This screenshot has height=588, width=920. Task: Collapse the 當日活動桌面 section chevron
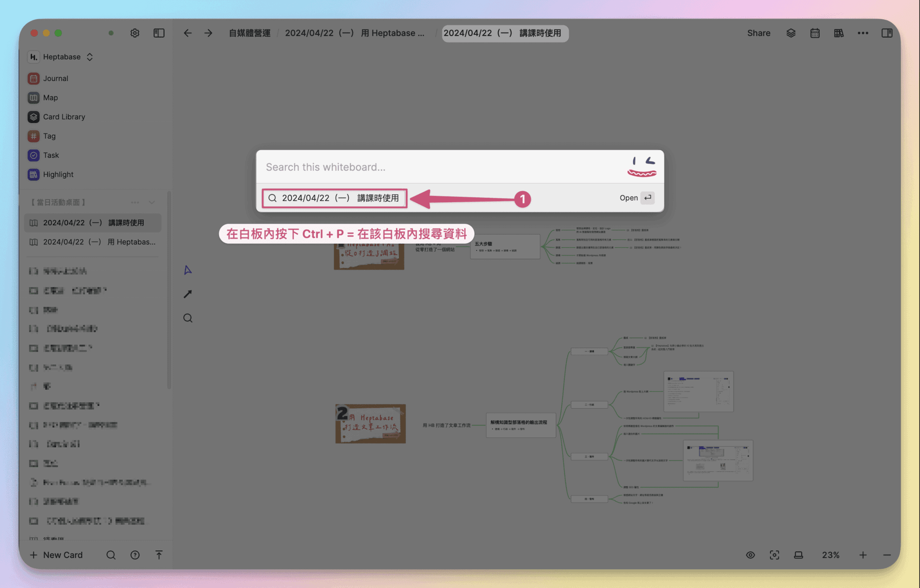tap(152, 202)
